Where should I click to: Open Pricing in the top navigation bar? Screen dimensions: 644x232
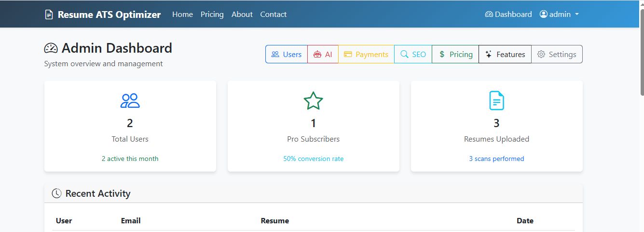click(212, 14)
